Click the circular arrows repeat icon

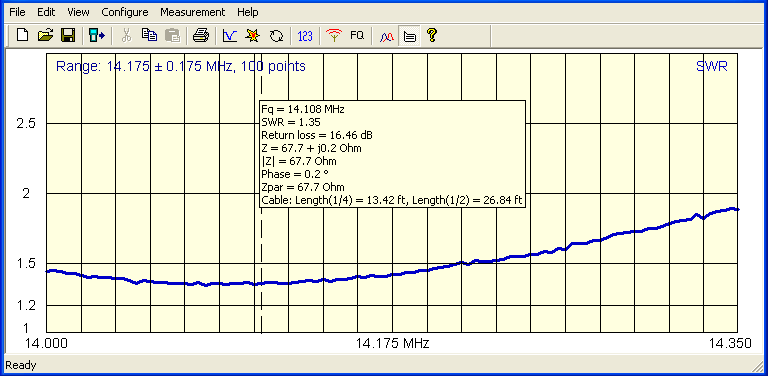tap(276, 35)
